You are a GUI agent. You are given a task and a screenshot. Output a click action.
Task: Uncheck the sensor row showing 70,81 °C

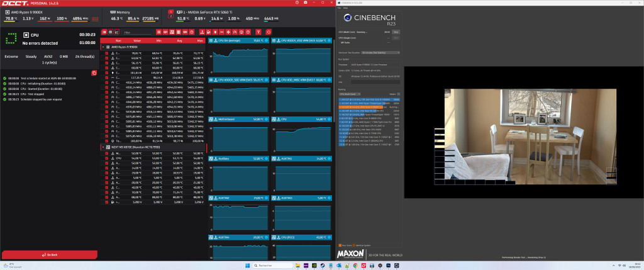click(107, 53)
